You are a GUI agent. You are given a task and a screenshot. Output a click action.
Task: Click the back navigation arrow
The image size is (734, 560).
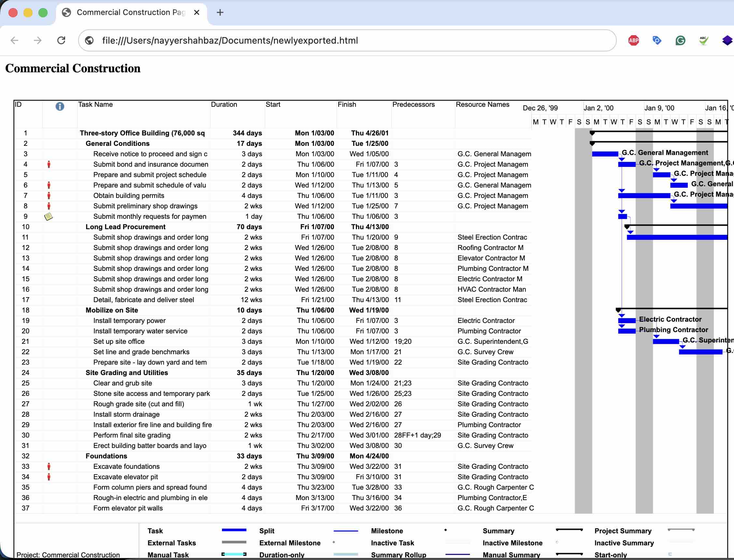(x=14, y=40)
